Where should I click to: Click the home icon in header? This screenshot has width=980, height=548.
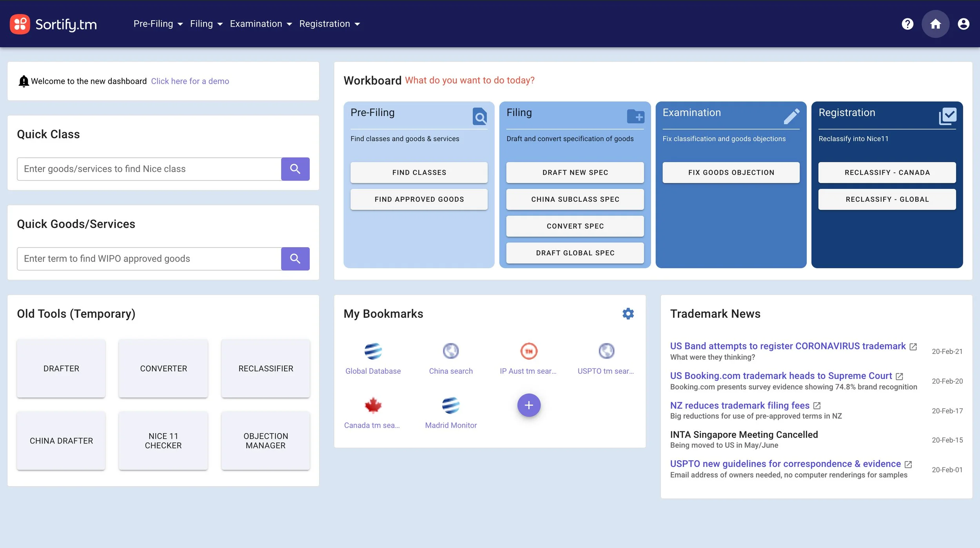tap(935, 24)
